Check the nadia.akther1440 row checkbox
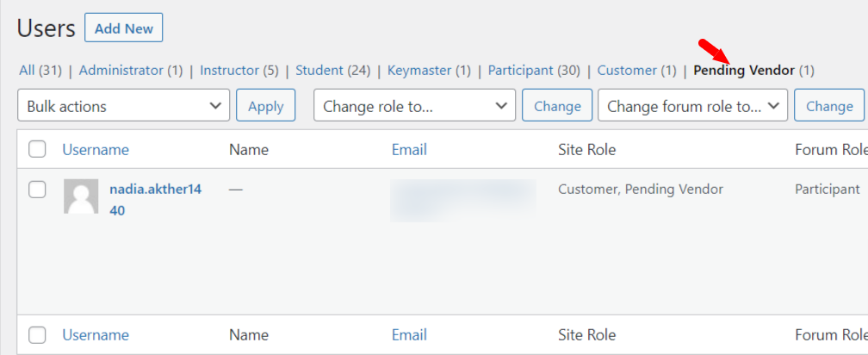The height and width of the screenshot is (355, 868). coord(37,190)
